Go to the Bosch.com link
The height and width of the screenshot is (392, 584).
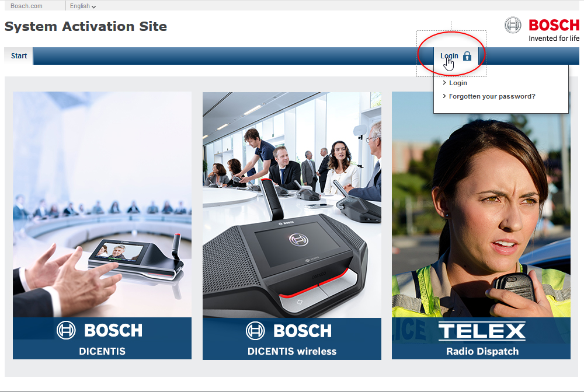pyautogui.click(x=26, y=6)
